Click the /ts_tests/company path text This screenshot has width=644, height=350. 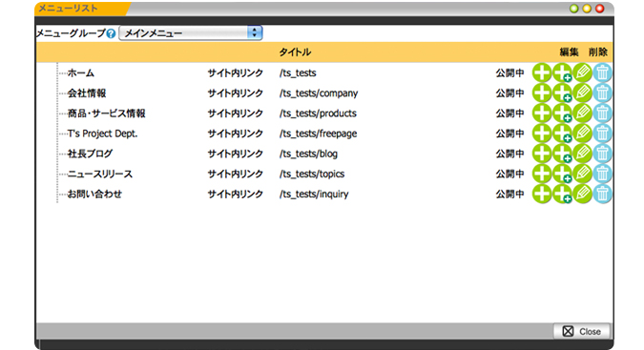pyautogui.click(x=319, y=93)
